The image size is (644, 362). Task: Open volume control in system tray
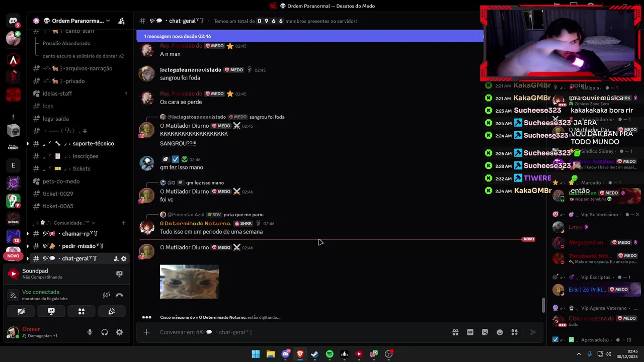point(608,354)
